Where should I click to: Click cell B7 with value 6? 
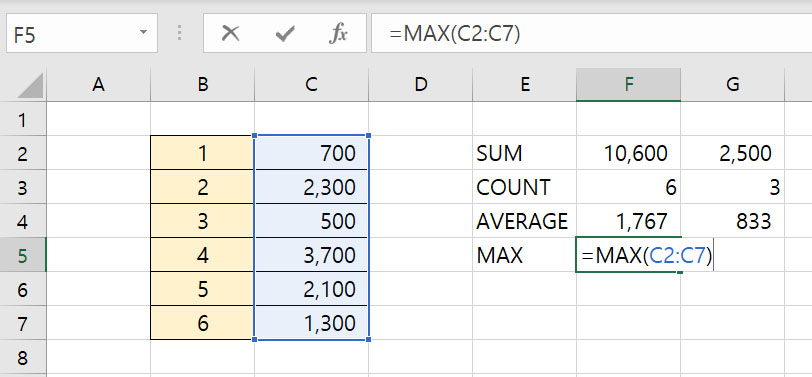(202, 323)
